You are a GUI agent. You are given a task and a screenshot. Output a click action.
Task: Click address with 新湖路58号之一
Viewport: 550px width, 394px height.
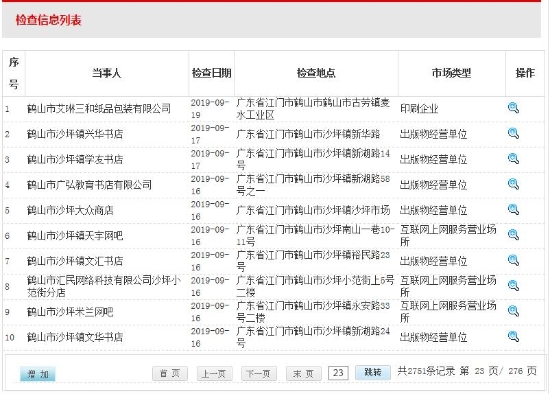313,185
